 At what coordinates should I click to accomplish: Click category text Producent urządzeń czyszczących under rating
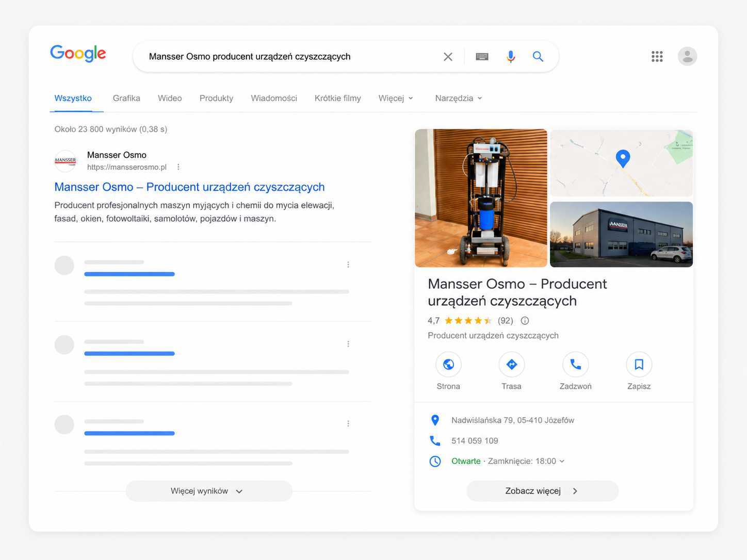(x=493, y=336)
